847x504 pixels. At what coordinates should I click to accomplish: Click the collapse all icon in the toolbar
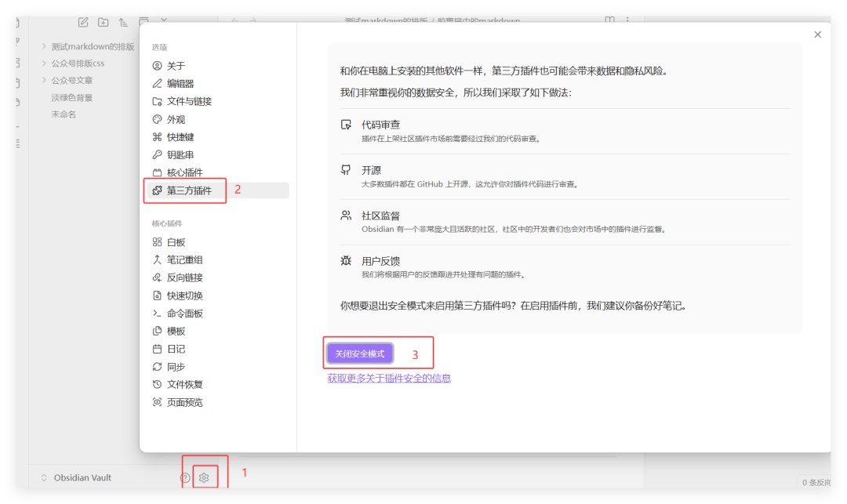144,22
